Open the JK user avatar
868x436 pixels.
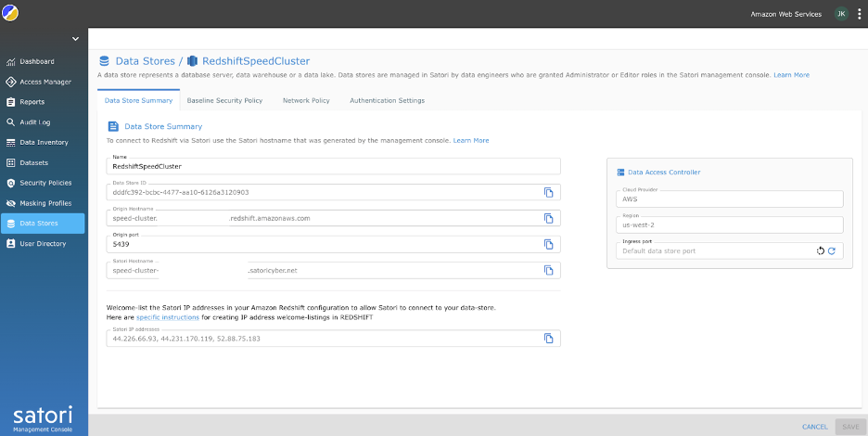[841, 14]
